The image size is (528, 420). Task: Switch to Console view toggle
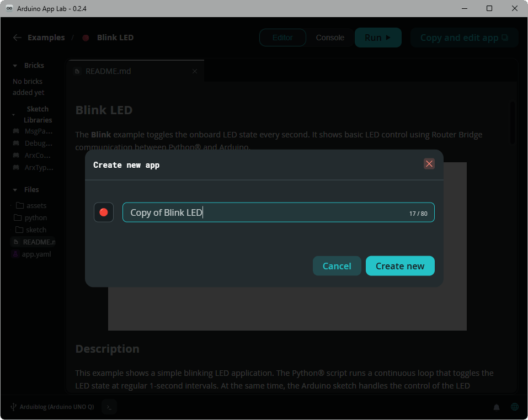pos(330,38)
